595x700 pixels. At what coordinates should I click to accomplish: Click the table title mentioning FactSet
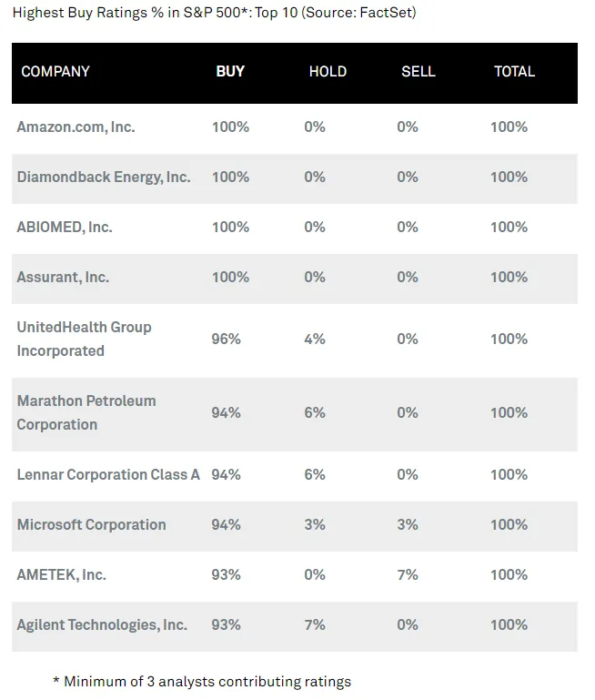click(215, 14)
